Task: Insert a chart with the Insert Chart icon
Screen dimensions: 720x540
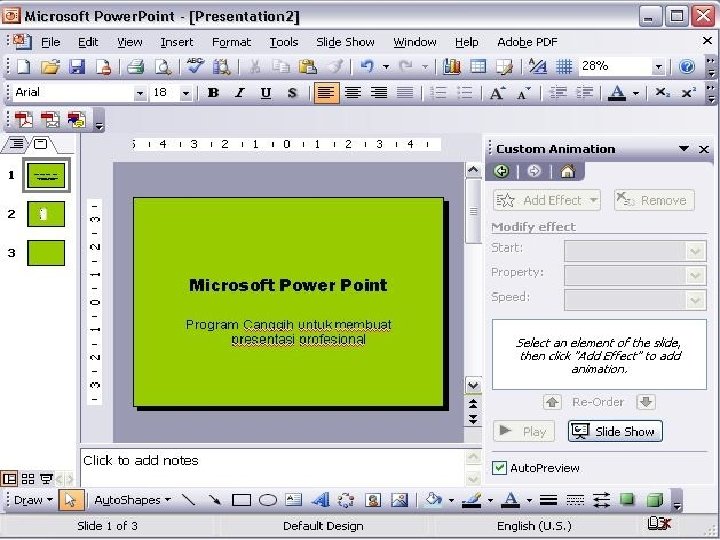Action: point(451,67)
